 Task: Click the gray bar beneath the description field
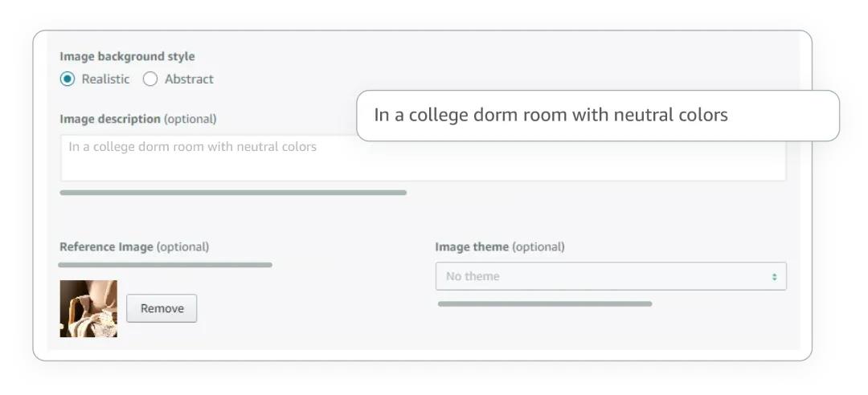pyautogui.click(x=233, y=193)
